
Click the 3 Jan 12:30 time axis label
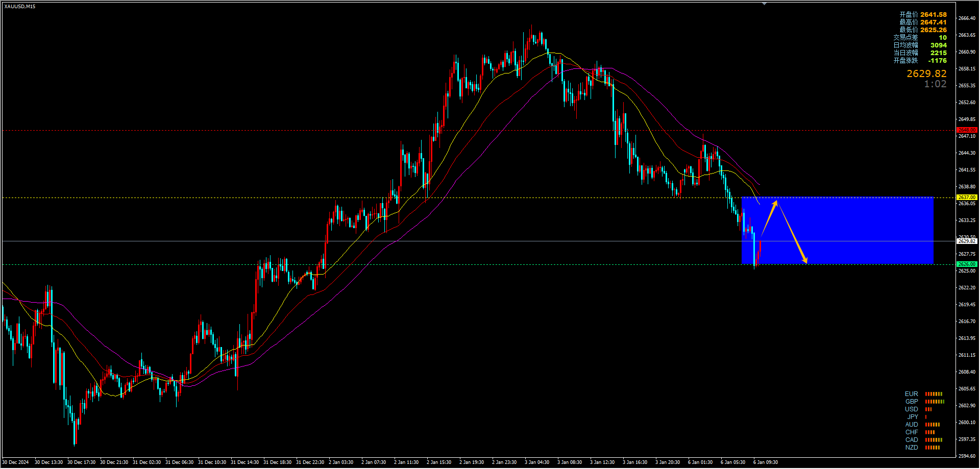click(602, 462)
